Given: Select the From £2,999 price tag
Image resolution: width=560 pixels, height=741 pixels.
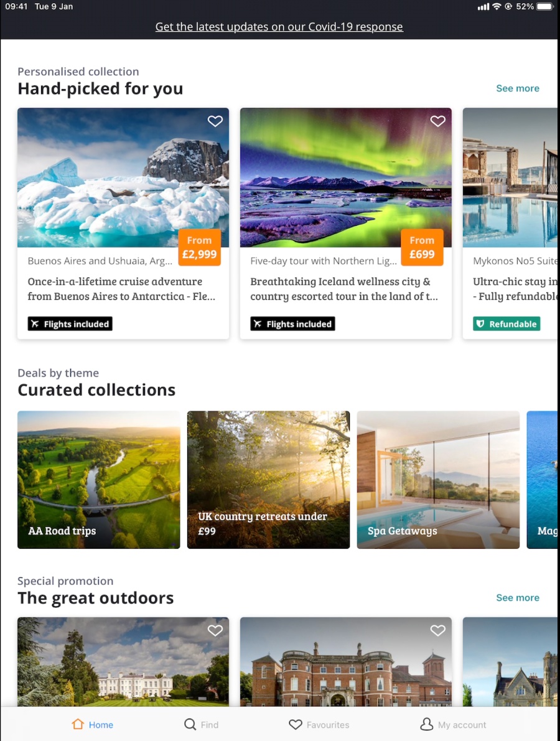Looking at the screenshot, I should (200, 247).
